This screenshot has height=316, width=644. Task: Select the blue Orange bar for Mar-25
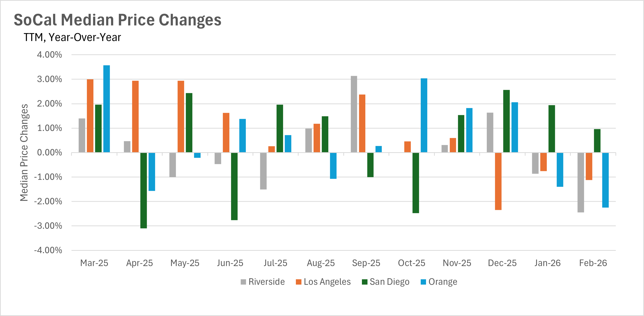click(x=106, y=109)
